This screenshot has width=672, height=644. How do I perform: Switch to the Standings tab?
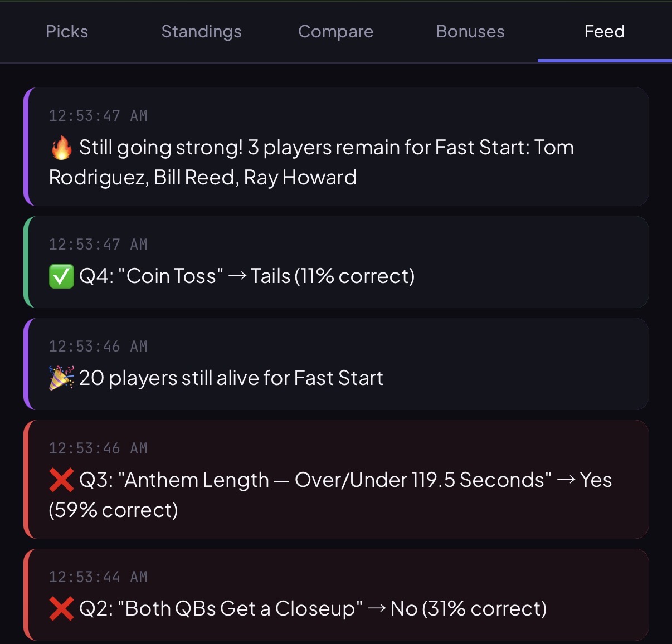[201, 32]
